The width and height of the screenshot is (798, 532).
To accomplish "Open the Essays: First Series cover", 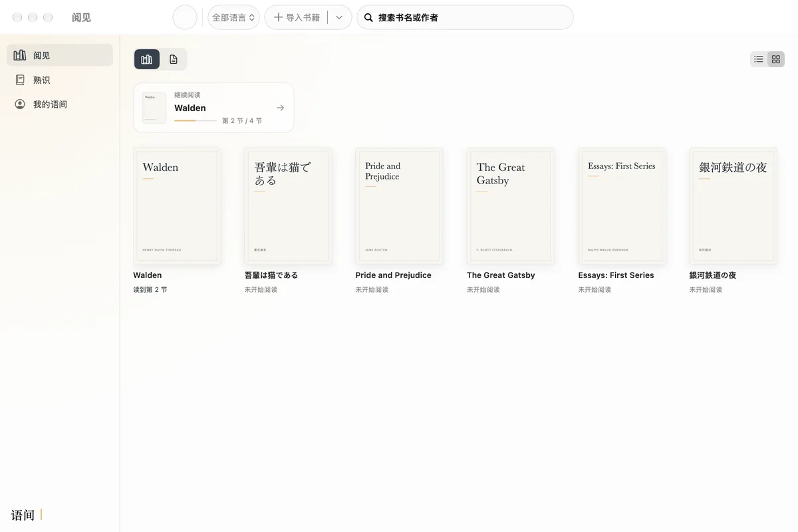I will click(x=622, y=206).
